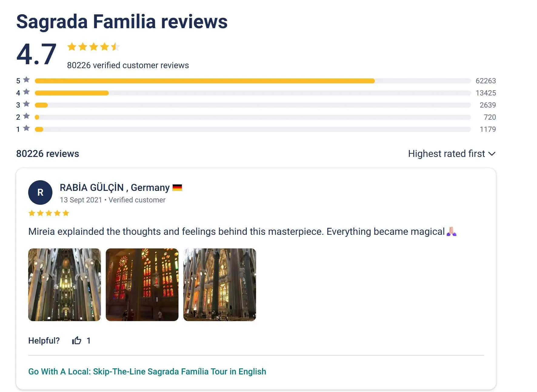Click the 4 star rating row icon
537x392 pixels.
[x=27, y=92]
